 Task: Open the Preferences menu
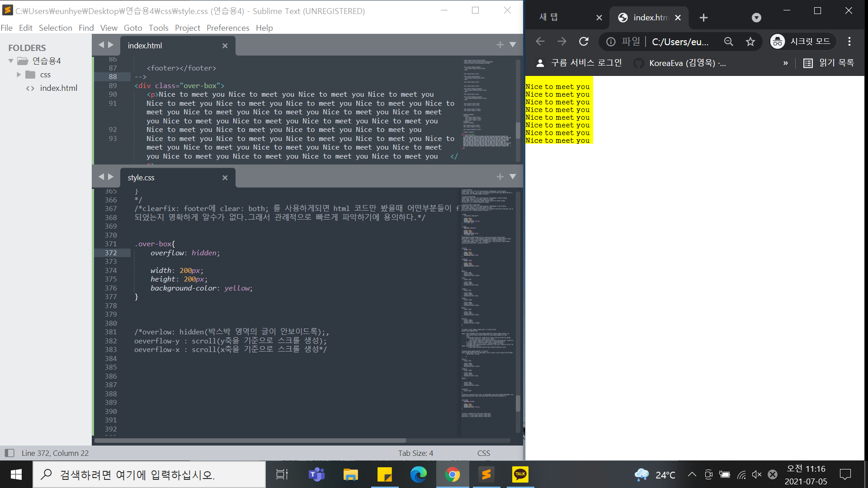click(227, 28)
